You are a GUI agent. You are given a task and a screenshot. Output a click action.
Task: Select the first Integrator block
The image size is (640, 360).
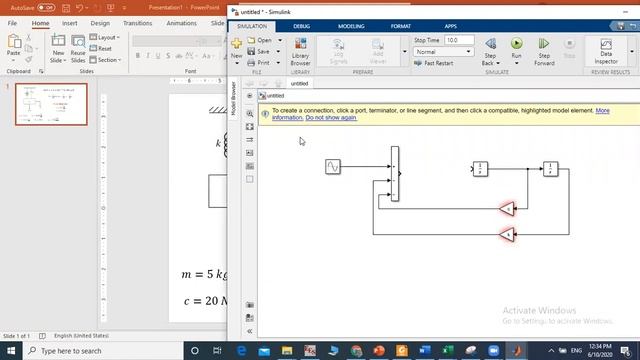point(480,169)
